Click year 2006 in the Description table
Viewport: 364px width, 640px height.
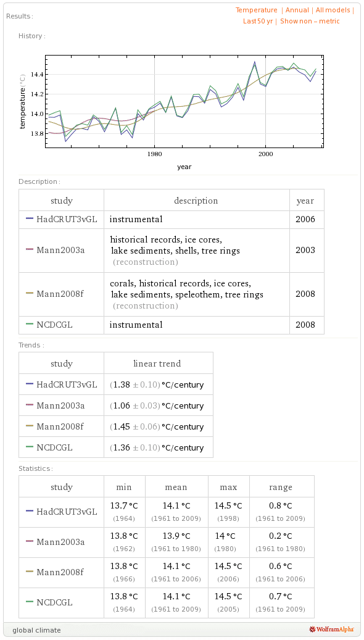pyautogui.click(x=305, y=219)
